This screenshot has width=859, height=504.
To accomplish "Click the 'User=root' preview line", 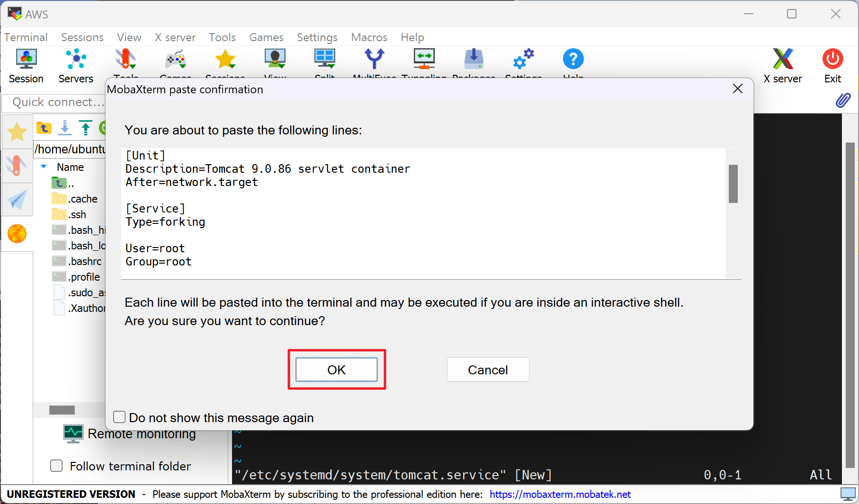I will [x=155, y=248].
